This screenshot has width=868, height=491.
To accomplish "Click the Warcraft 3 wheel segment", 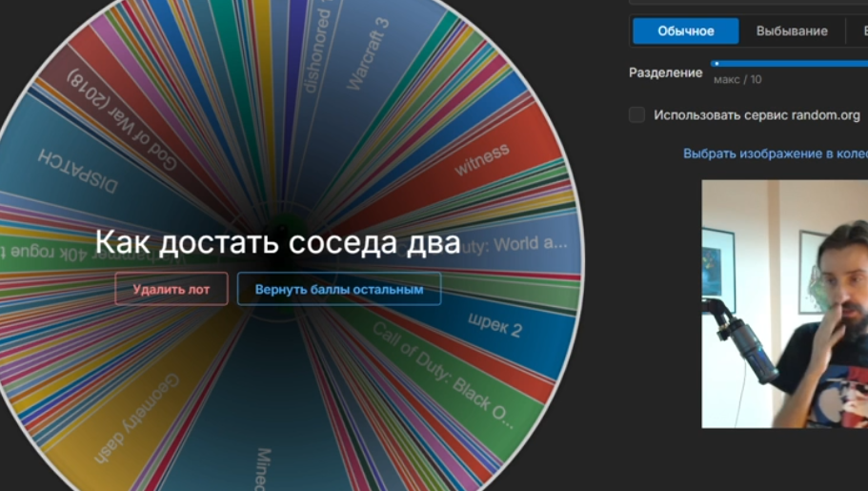I will 368,54.
